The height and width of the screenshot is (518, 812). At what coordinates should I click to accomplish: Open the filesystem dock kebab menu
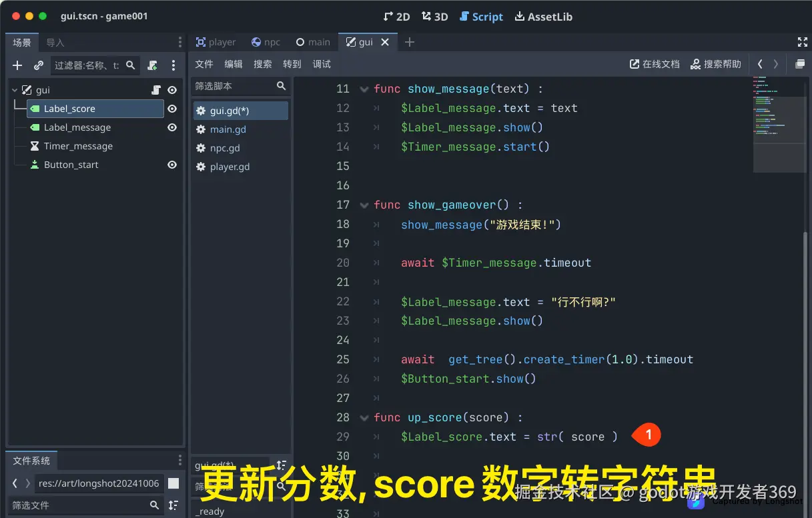179,461
